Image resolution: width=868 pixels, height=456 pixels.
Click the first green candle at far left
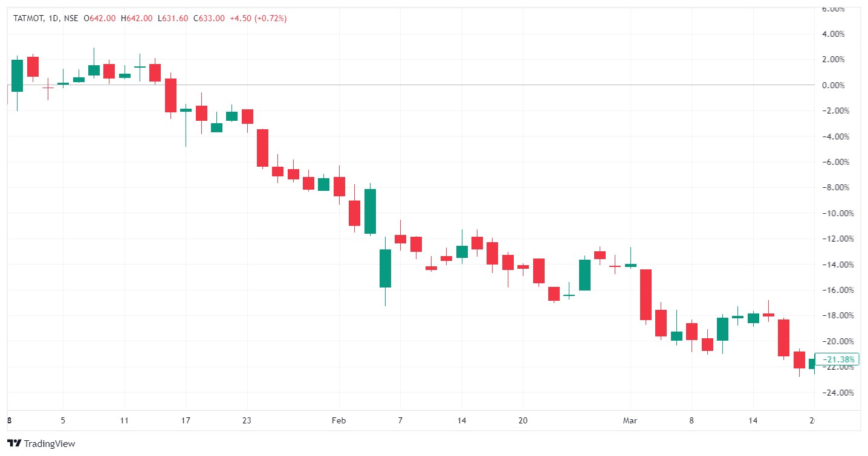coord(17,75)
